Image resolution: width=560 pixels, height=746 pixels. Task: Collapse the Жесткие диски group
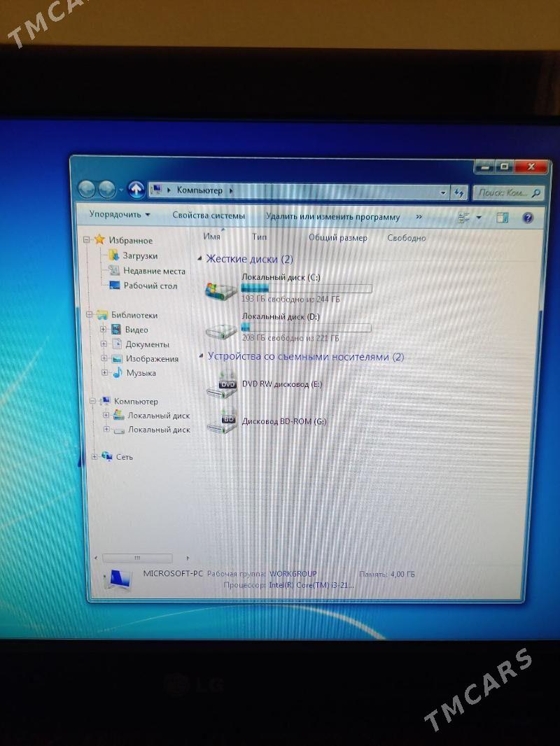[202, 260]
